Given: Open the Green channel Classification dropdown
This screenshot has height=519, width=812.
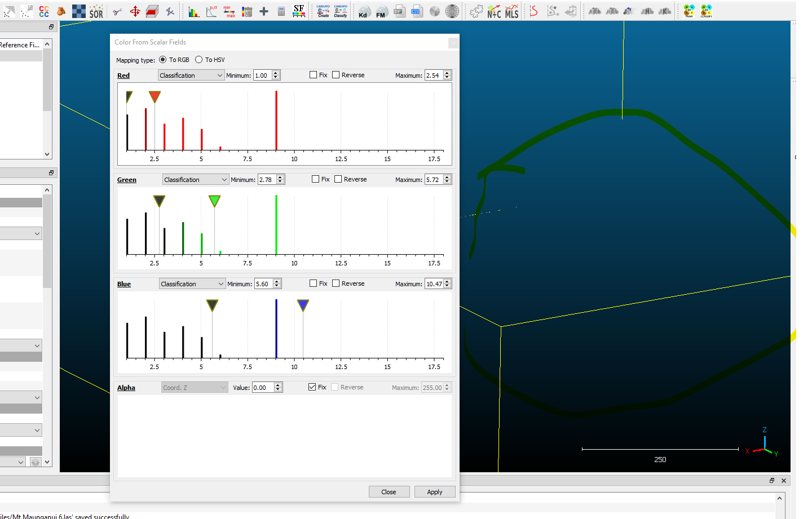Looking at the screenshot, I should pyautogui.click(x=195, y=179).
